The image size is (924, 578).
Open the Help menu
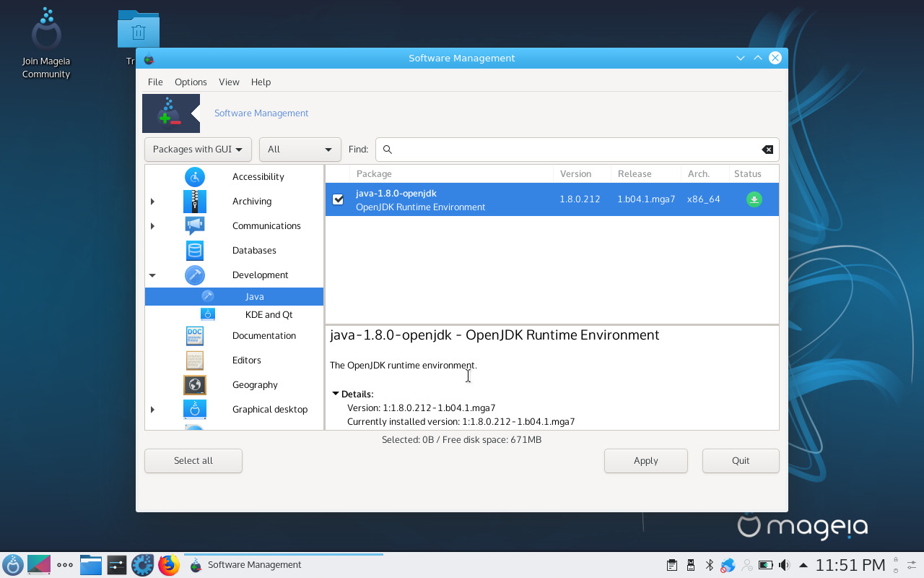[261, 82]
